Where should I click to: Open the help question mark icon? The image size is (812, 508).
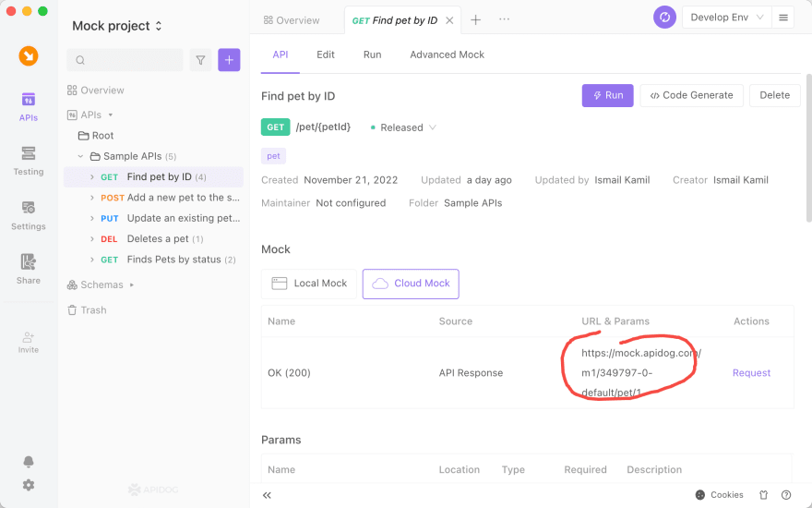[x=786, y=494]
